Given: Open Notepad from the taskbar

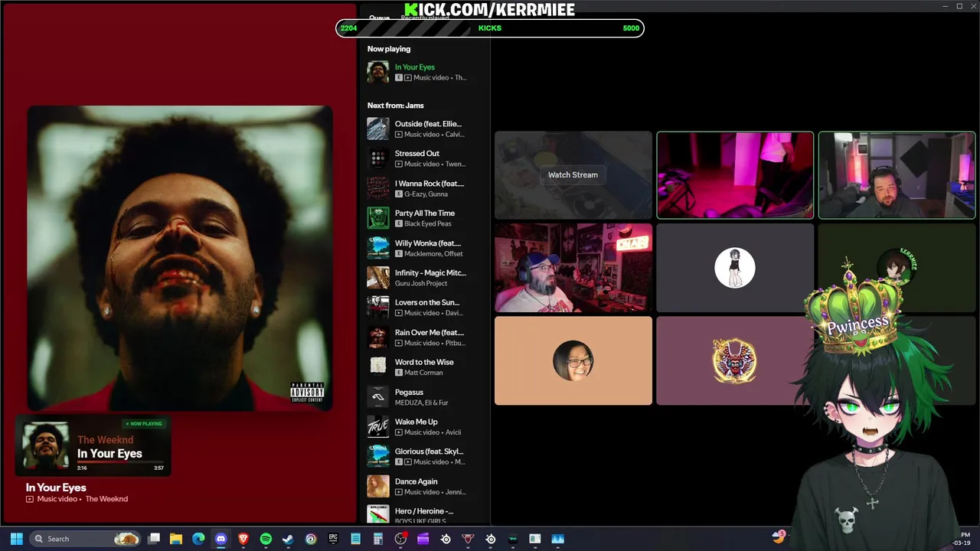Looking at the screenshot, I should [x=355, y=539].
